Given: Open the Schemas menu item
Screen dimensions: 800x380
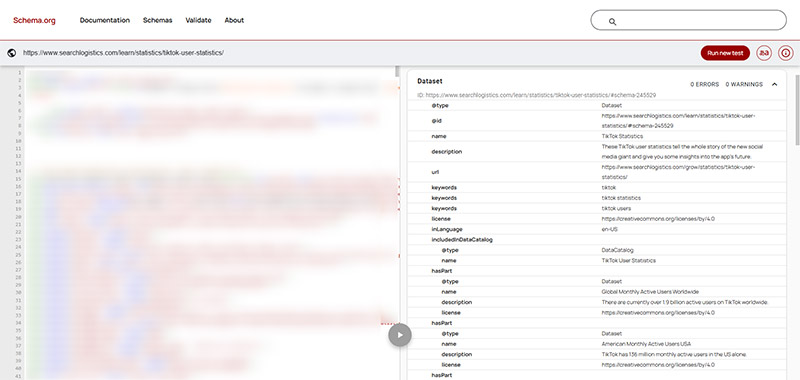Looking at the screenshot, I should click(x=158, y=20).
